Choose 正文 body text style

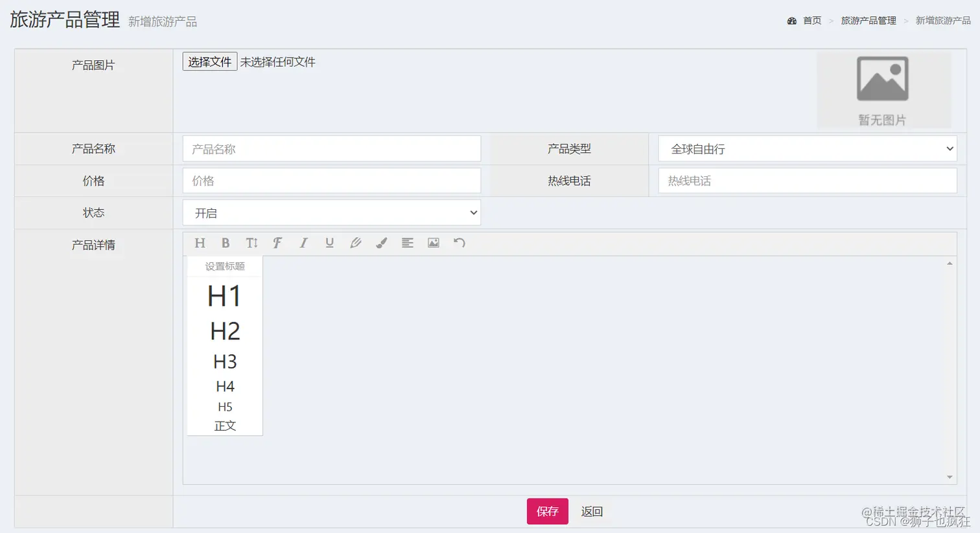[225, 425]
